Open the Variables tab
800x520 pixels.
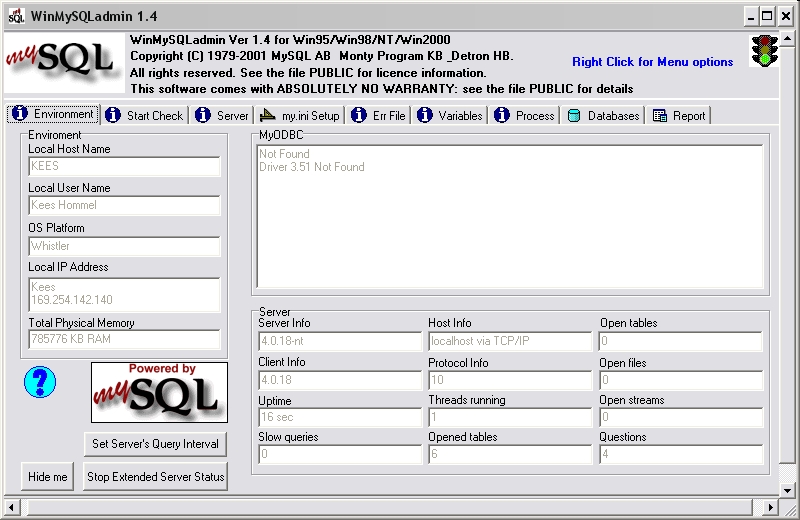[x=450, y=115]
